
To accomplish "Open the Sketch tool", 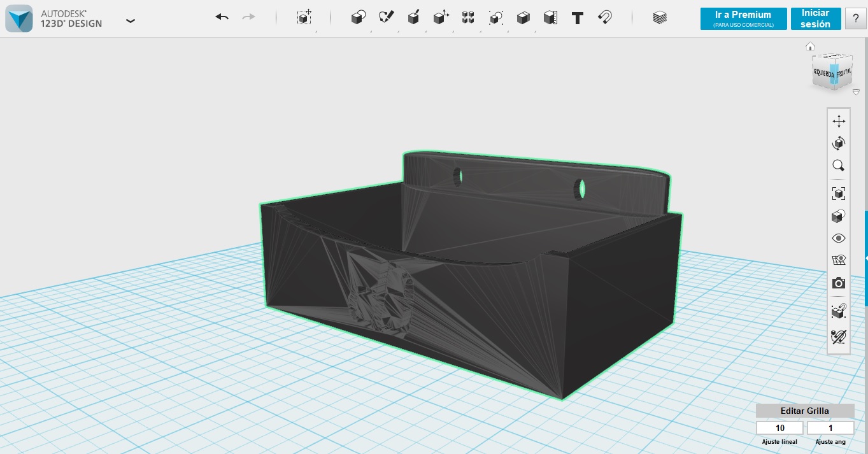I will (386, 18).
